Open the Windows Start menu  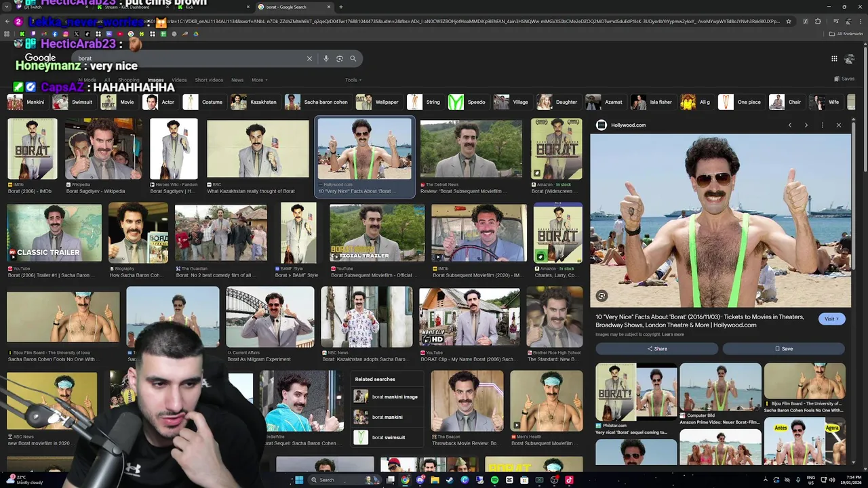pos(298,480)
